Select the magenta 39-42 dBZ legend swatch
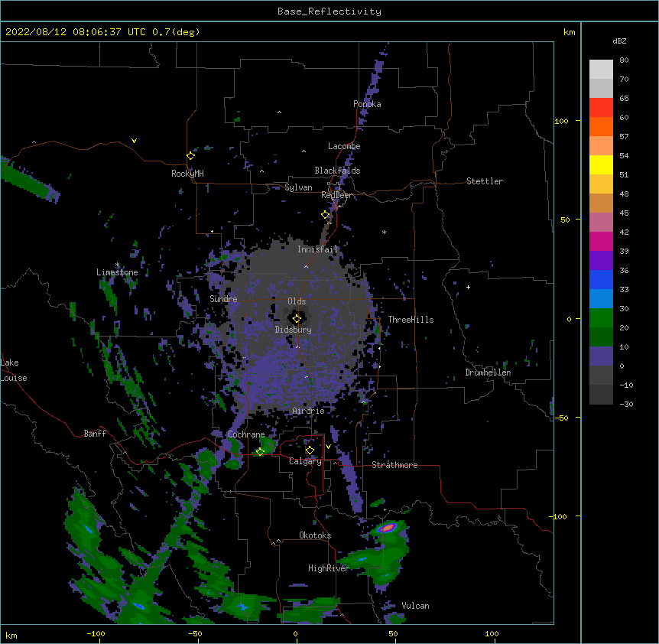The height and width of the screenshot is (644, 659). [601, 241]
